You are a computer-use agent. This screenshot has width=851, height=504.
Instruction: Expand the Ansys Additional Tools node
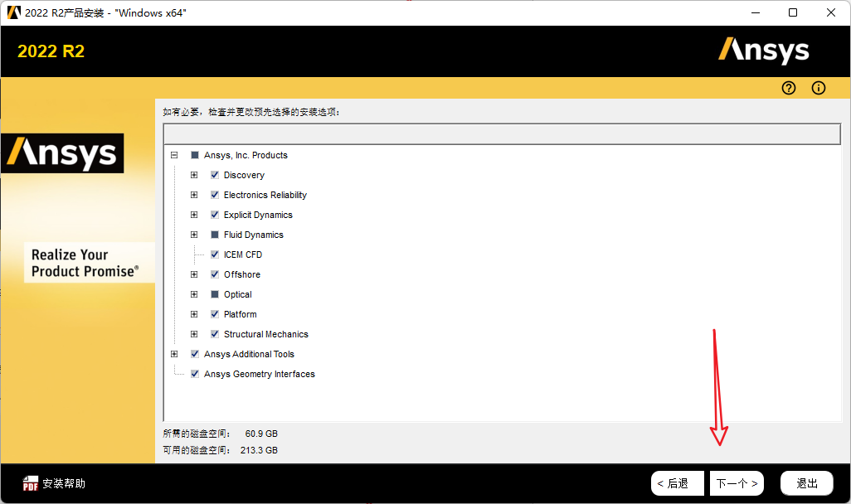tap(174, 354)
